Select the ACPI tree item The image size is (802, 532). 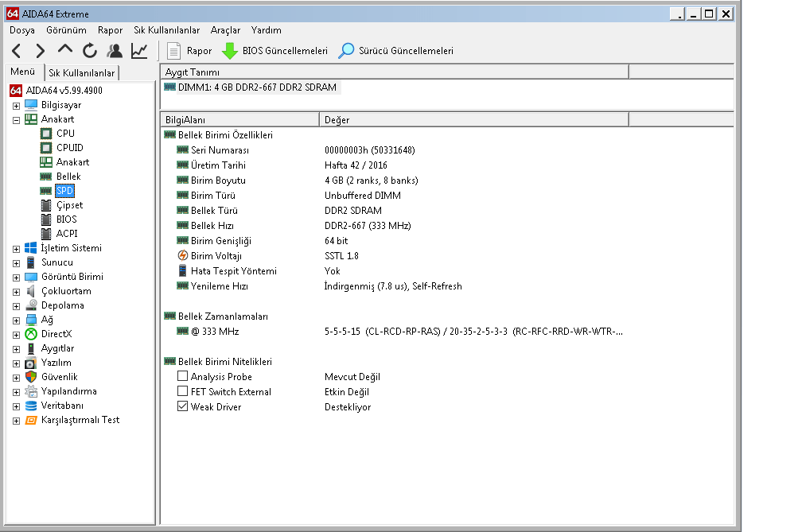coord(67,234)
